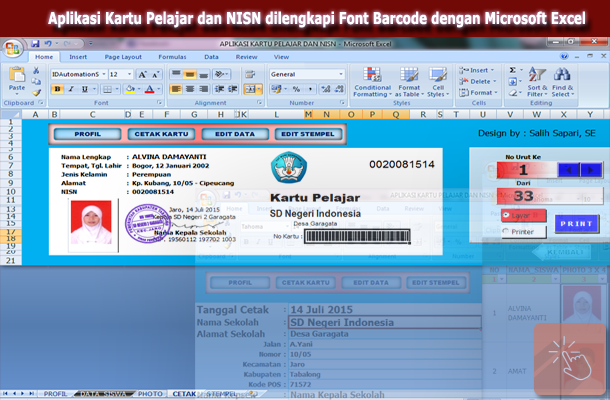Open the DATA SISWA sheet tab
Screen dimensions: 610x400
[x=104, y=394]
